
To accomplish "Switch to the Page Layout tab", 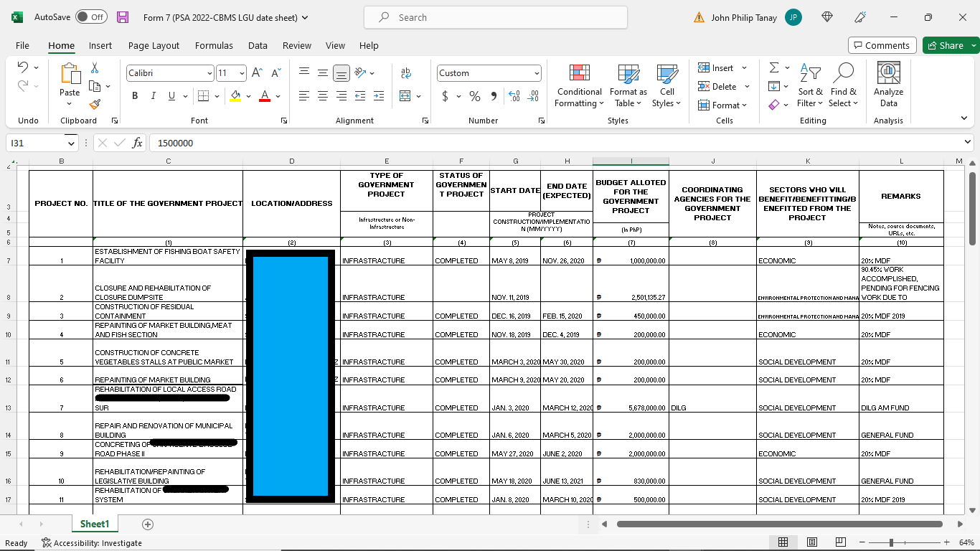I will tap(154, 45).
